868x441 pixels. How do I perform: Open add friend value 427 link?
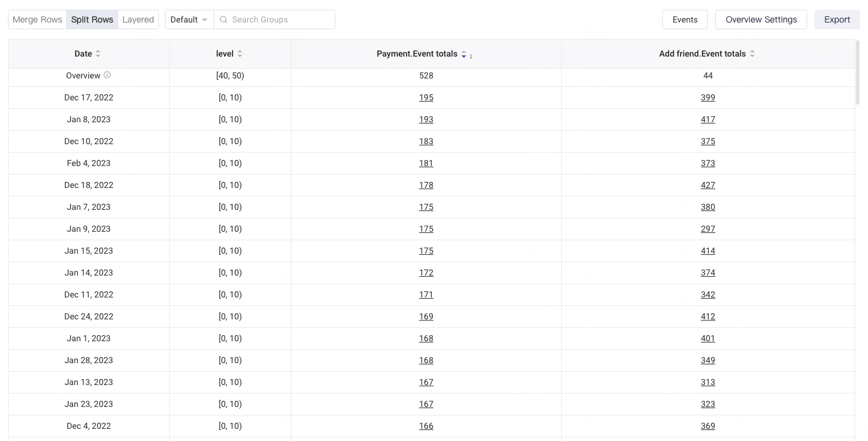(x=708, y=185)
